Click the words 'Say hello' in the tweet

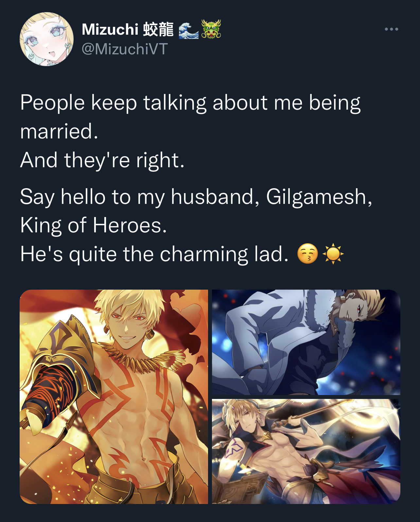pyautogui.click(x=63, y=198)
